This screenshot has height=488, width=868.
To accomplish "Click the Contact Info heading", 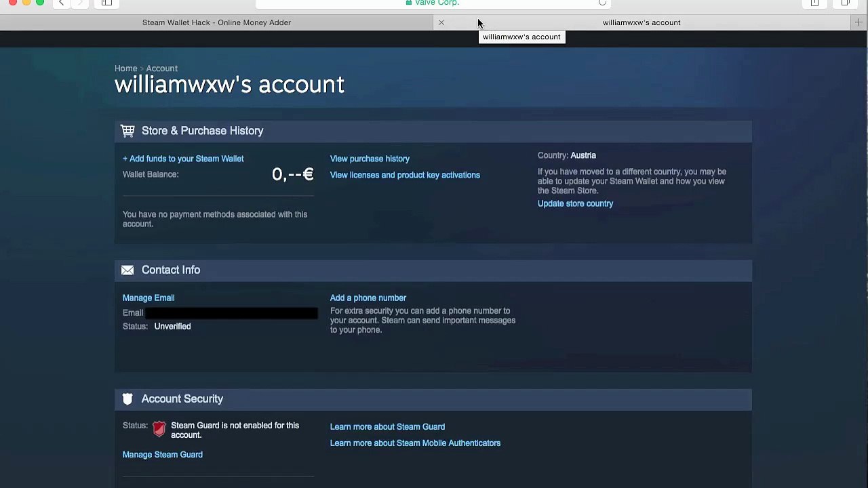I will pyautogui.click(x=171, y=270).
